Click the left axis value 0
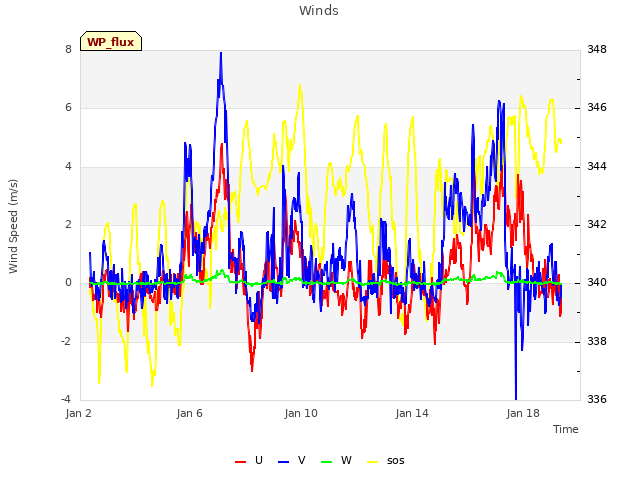Viewport: 640px width, 480px height. click(68, 282)
